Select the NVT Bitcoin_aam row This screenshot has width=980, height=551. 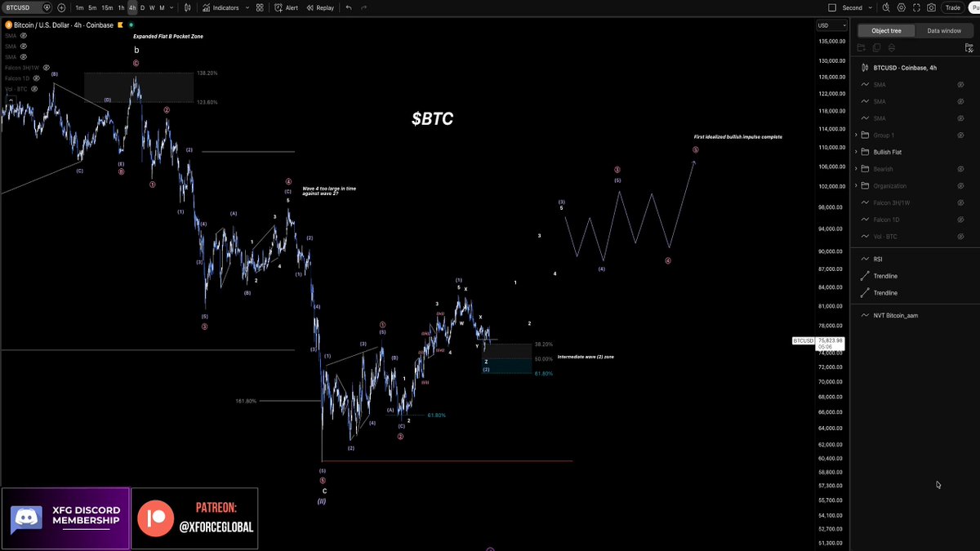pos(915,315)
